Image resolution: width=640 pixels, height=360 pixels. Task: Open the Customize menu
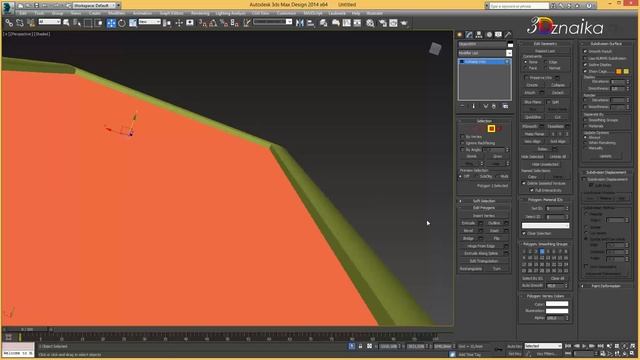tap(286, 13)
